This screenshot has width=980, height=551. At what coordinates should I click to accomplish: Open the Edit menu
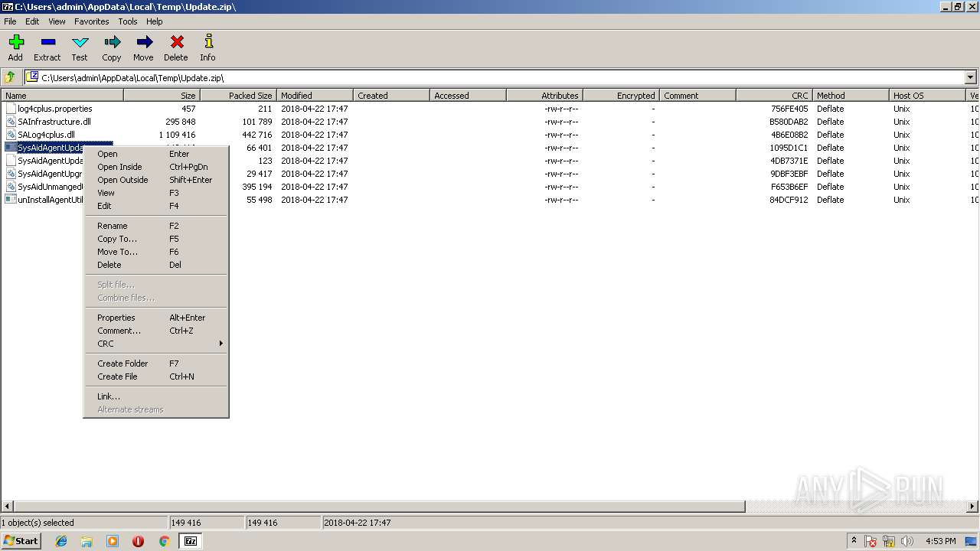tap(32, 21)
